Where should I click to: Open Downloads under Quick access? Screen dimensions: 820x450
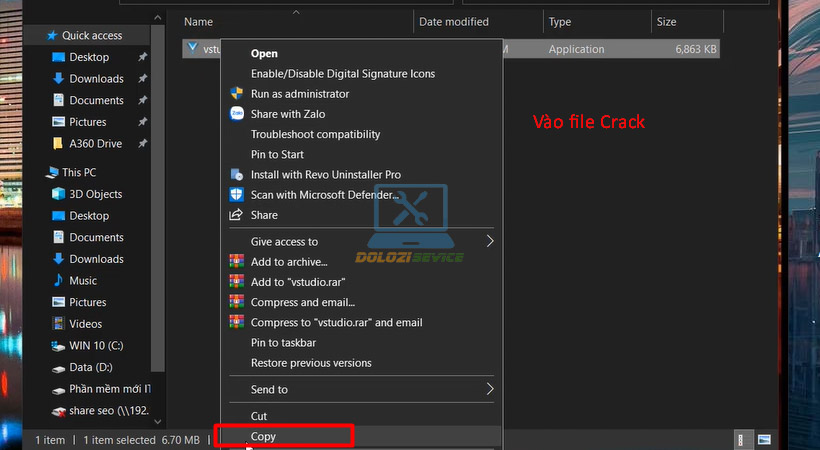pyautogui.click(x=96, y=78)
